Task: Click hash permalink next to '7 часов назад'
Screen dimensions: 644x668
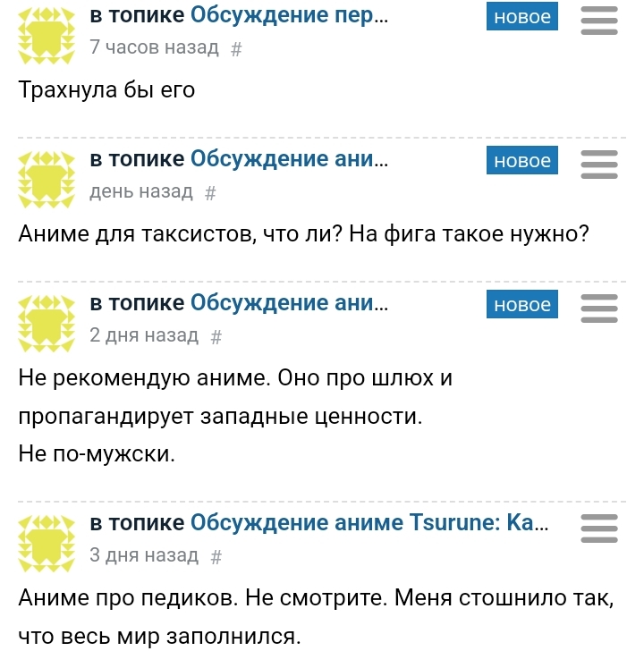Action: click(x=236, y=49)
